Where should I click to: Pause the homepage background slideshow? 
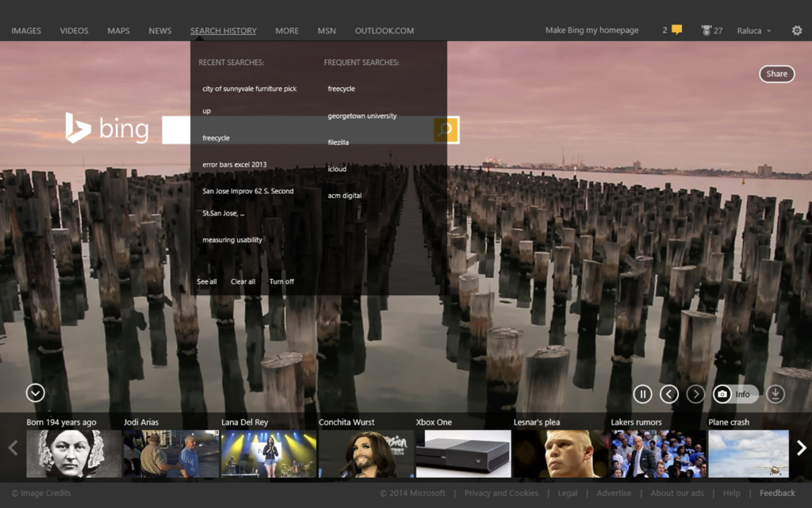click(x=642, y=394)
